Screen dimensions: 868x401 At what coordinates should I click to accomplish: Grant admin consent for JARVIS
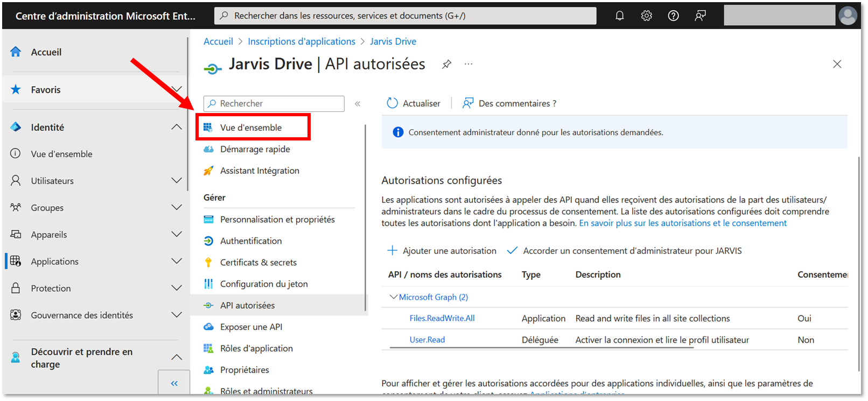[625, 251]
